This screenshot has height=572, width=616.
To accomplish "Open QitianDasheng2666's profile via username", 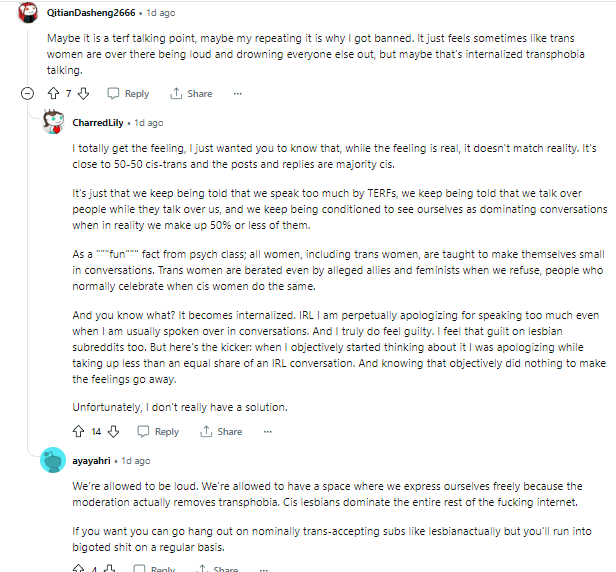I will pyautogui.click(x=91, y=13).
